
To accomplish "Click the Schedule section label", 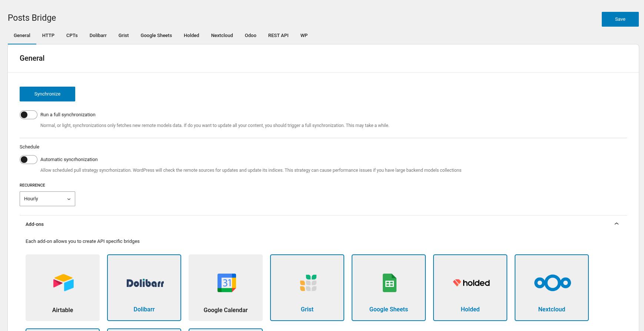I will pyautogui.click(x=29, y=147).
